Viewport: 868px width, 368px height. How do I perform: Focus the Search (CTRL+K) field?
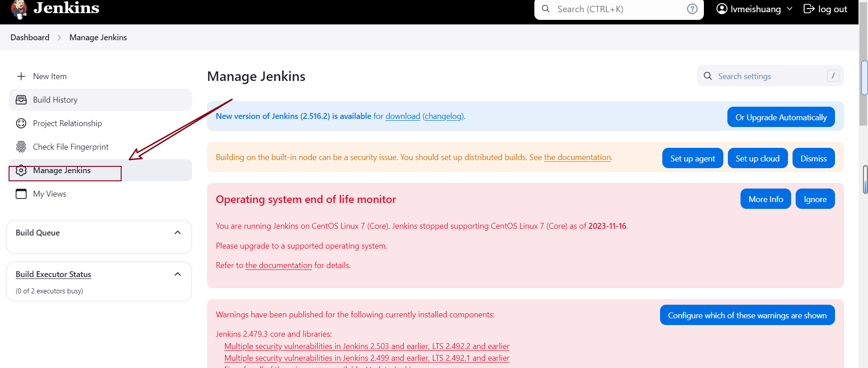[618, 9]
